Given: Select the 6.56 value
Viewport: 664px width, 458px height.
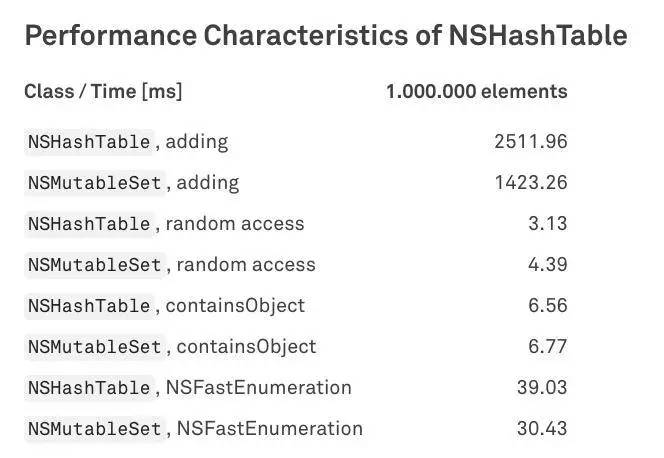Looking at the screenshot, I should 547,306.
